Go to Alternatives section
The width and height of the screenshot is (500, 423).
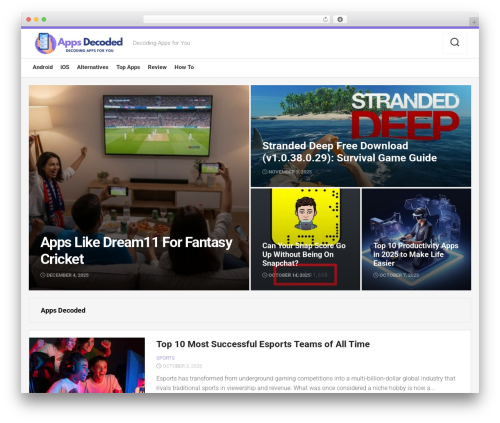(93, 67)
